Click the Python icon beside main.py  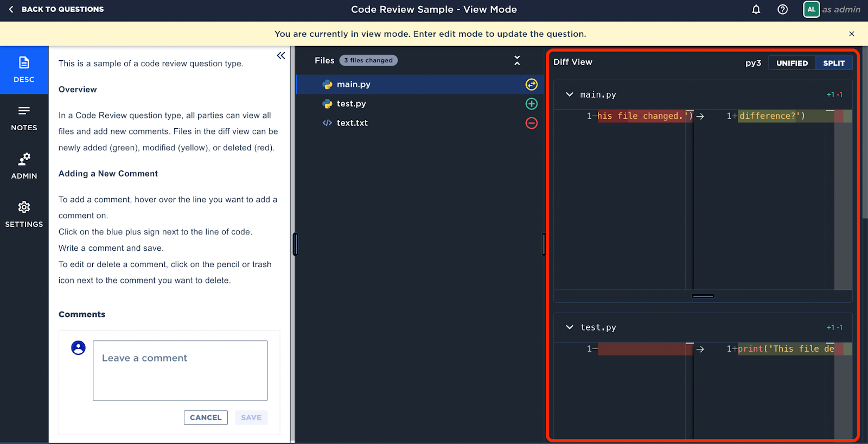click(327, 85)
